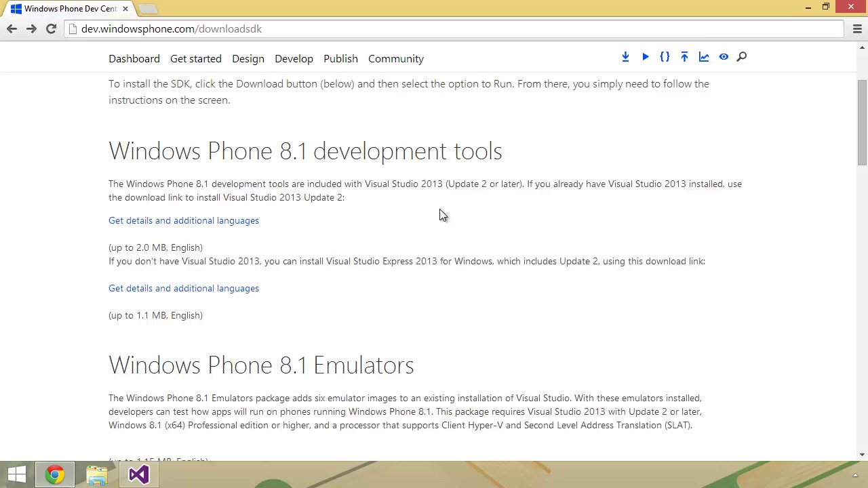Open the search magnifier icon
The width and height of the screenshot is (868, 488).
point(742,57)
